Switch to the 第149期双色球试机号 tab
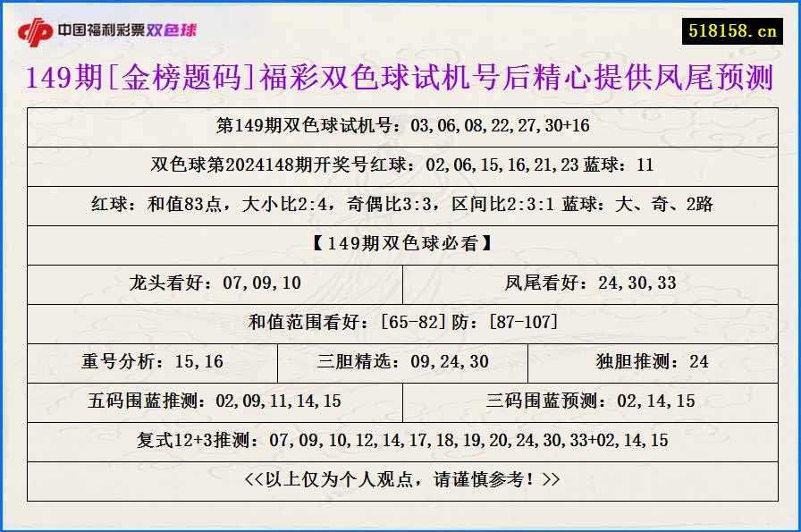 [400, 127]
